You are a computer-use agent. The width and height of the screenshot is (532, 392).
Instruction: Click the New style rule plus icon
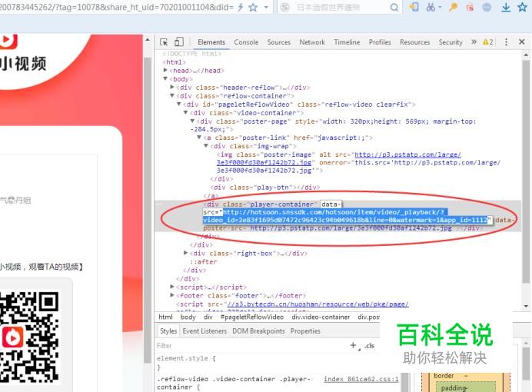(354, 345)
